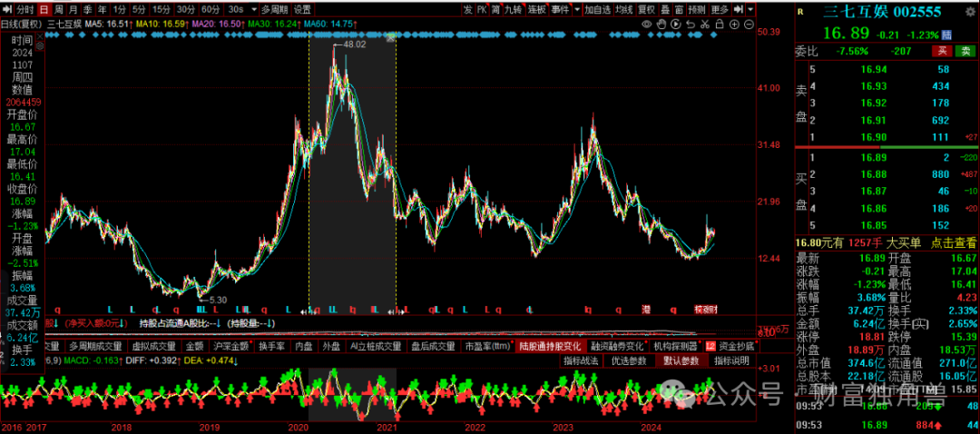Viewport: 980px width, 434px height.
Task: Toggle the 均线 moving average button
Action: 624,9
